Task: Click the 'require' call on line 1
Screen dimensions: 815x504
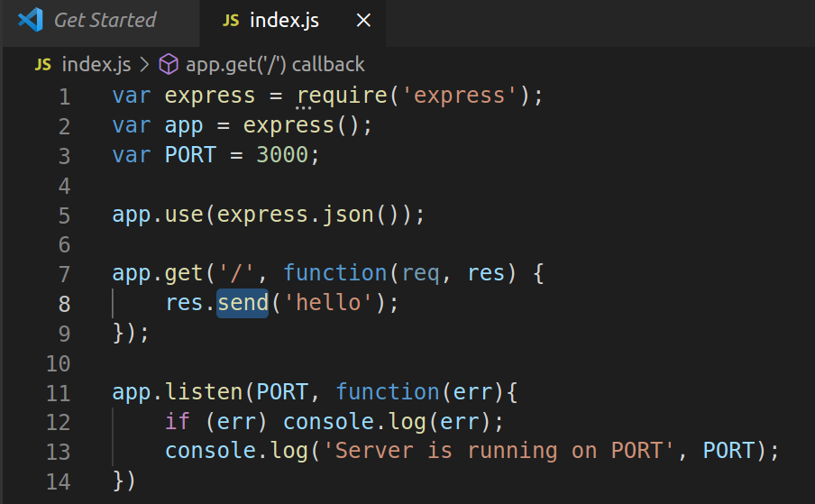Action: point(342,96)
